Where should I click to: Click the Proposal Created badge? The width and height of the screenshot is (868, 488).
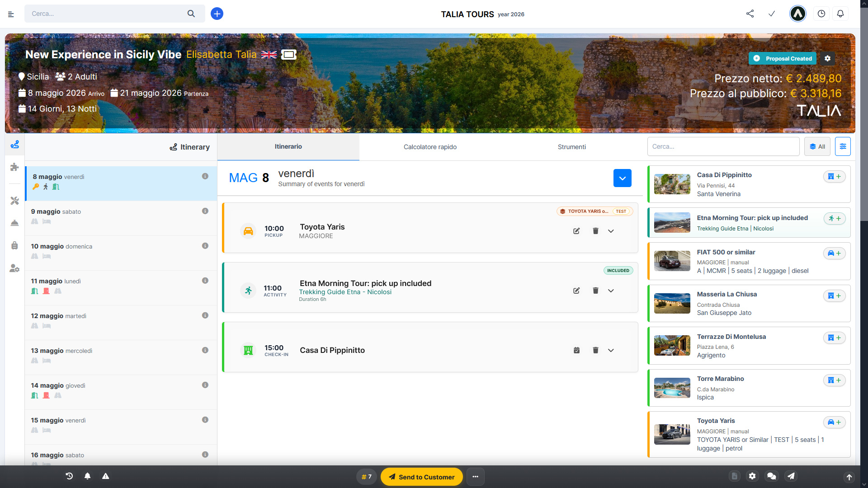783,58
